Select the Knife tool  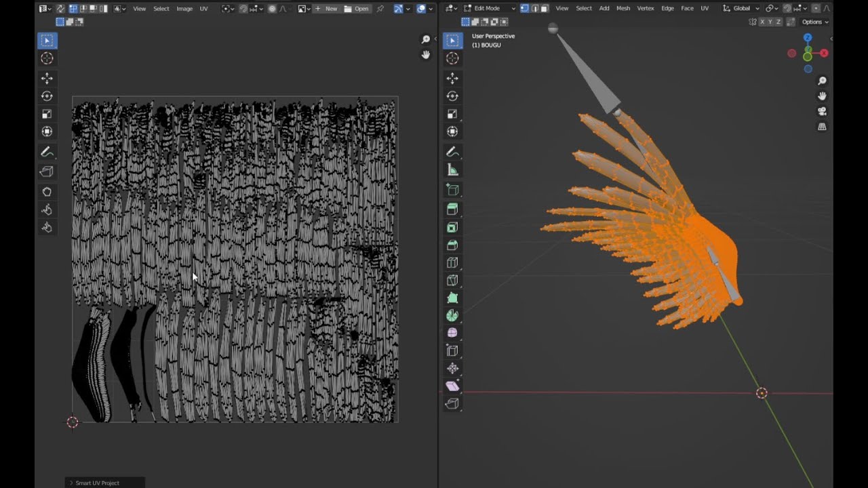pos(452,280)
